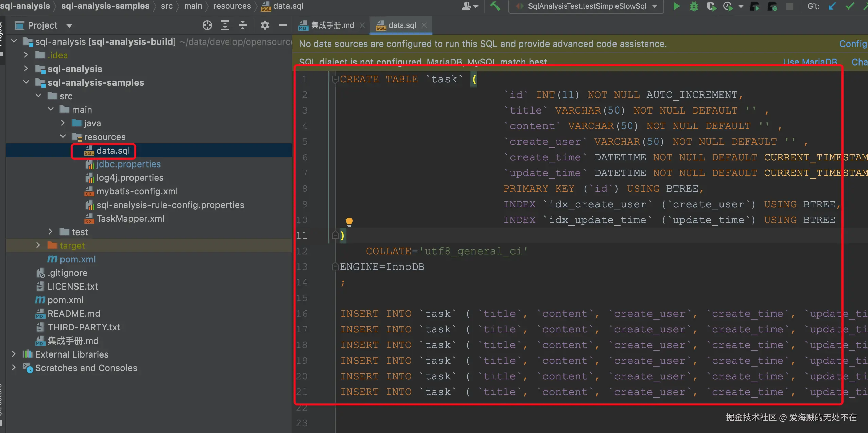
Task: Build project with the hammer icon
Action: [x=495, y=6]
